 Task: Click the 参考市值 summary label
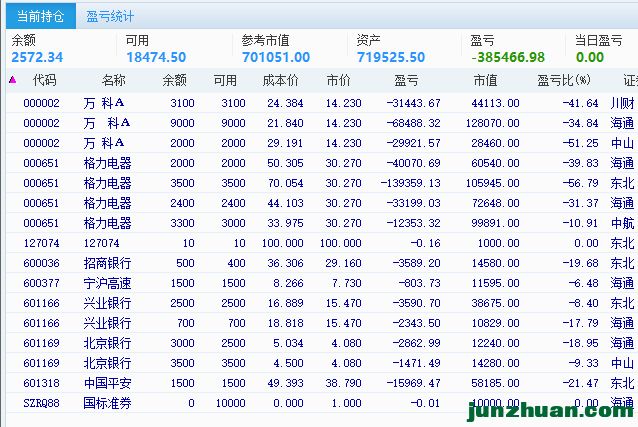click(x=265, y=40)
